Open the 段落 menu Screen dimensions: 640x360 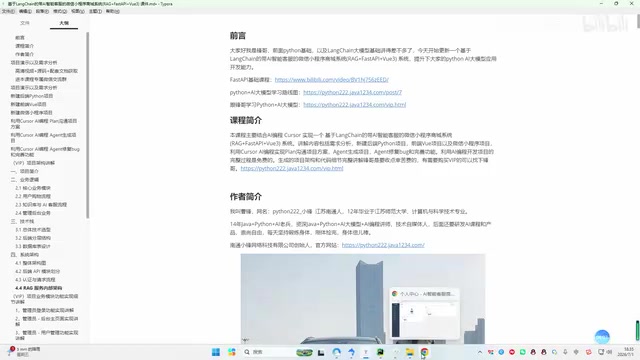point(42,11)
